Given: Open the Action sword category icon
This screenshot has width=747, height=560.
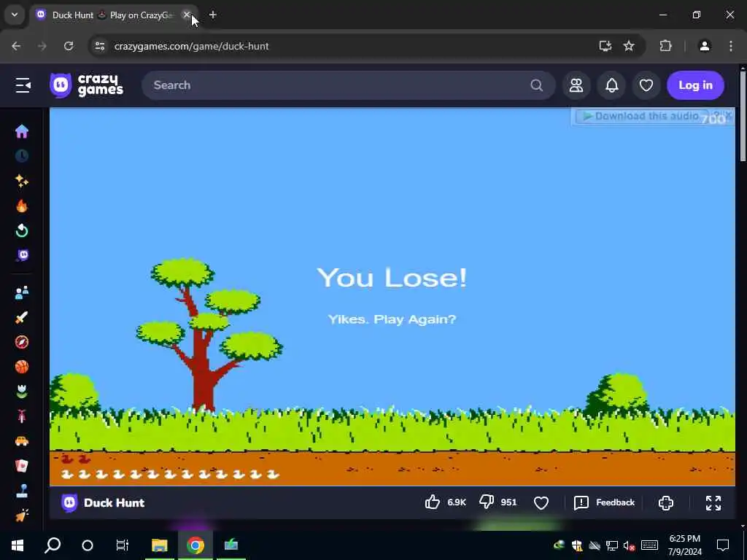Looking at the screenshot, I should pos(22,318).
